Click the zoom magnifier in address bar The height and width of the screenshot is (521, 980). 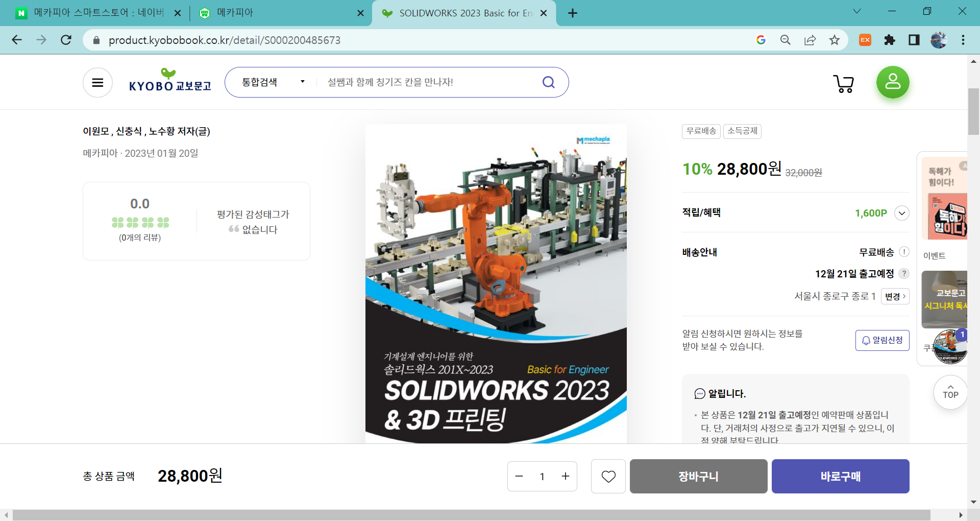tap(786, 40)
